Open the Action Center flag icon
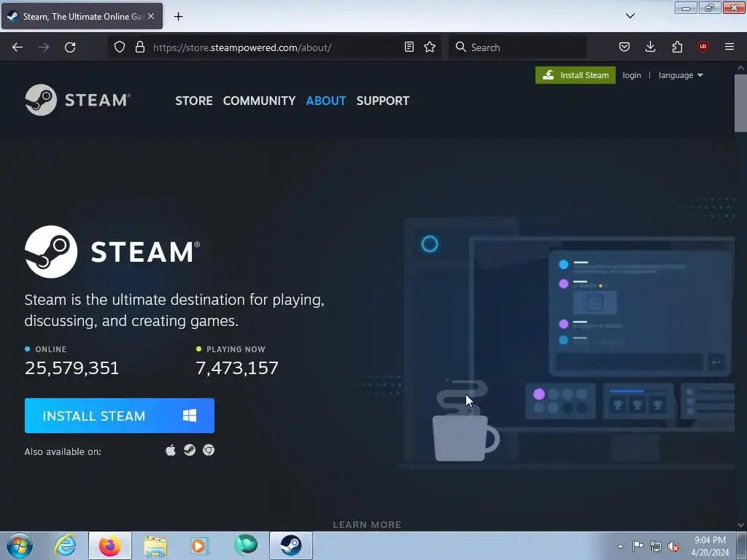 638,546
